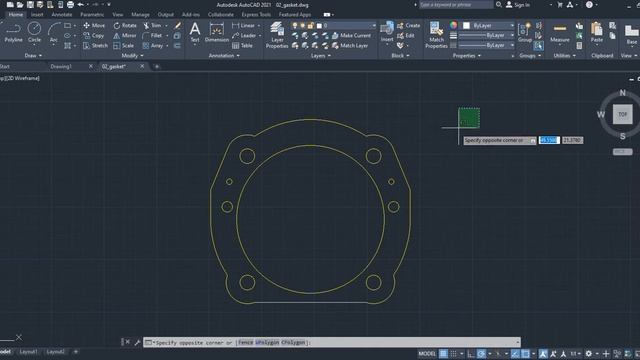
Task: Activate the Scale command
Action: (124, 46)
